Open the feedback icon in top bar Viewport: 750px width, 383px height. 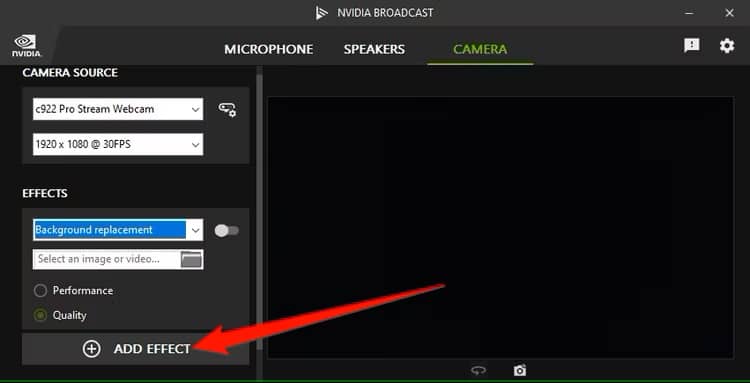[x=692, y=45]
